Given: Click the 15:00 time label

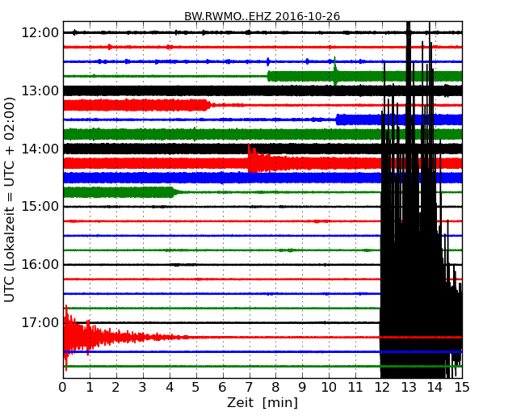Looking at the screenshot, I should coord(40,206).
